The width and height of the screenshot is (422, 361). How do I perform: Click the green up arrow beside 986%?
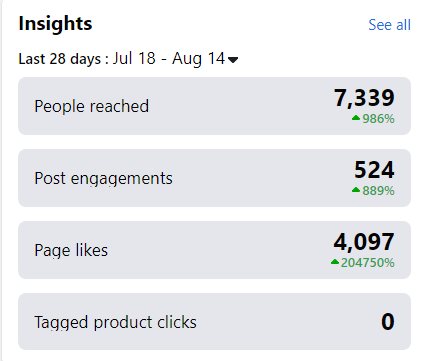click(x=356, y=118)
